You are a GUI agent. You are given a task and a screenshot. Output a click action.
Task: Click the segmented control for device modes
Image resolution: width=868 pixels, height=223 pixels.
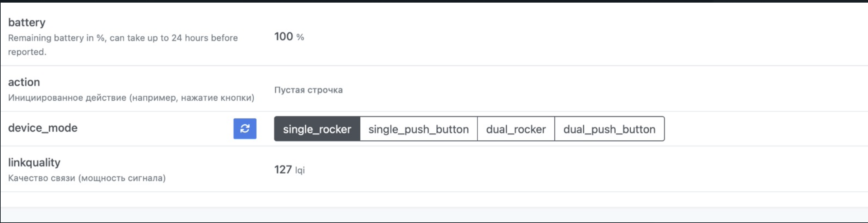[x=468, y=129]
